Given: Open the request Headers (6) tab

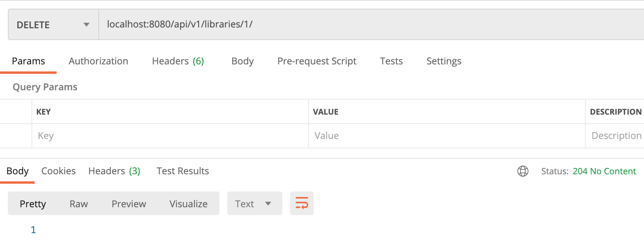Looking at the screenshot, I should [x=178, y=61].
